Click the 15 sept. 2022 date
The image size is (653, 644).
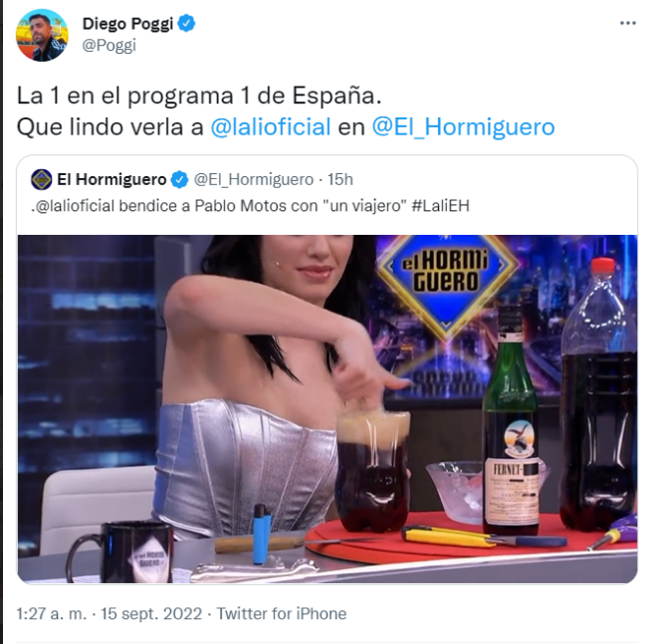pyautogui.click(x=151, y=613)
